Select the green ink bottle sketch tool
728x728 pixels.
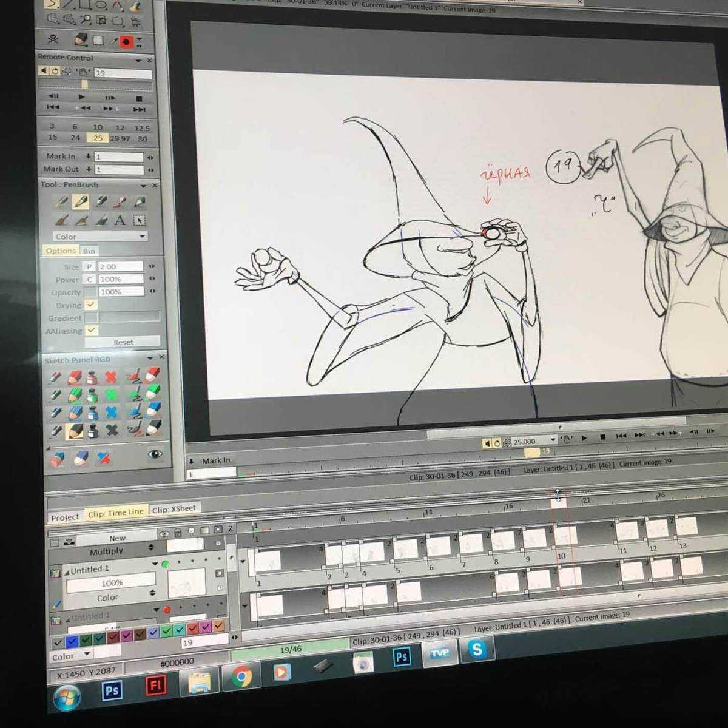coord(92,396)
